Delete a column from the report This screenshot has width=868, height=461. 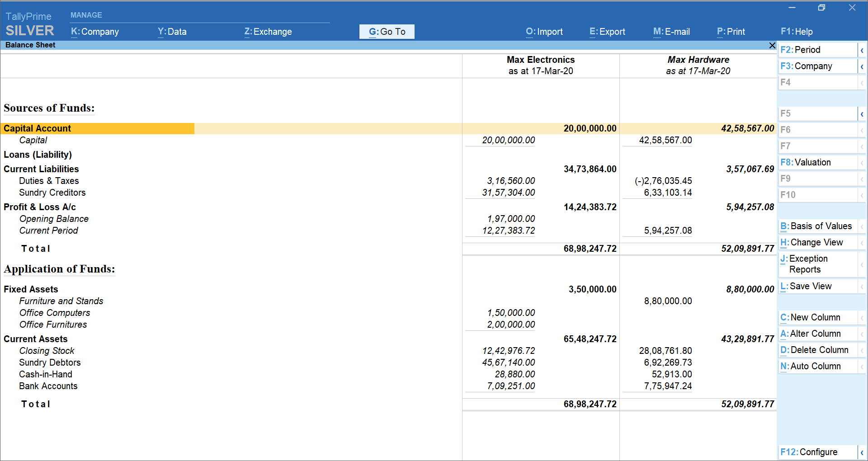814,350
